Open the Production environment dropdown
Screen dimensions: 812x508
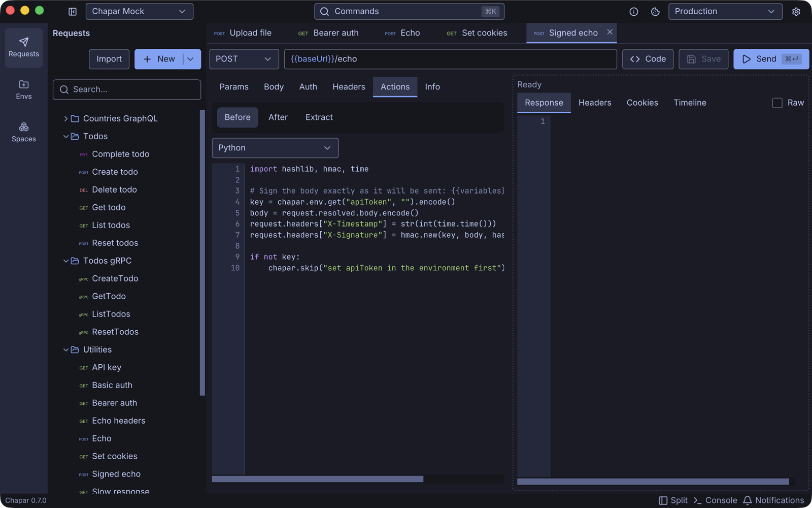click(x=725, y=11)
